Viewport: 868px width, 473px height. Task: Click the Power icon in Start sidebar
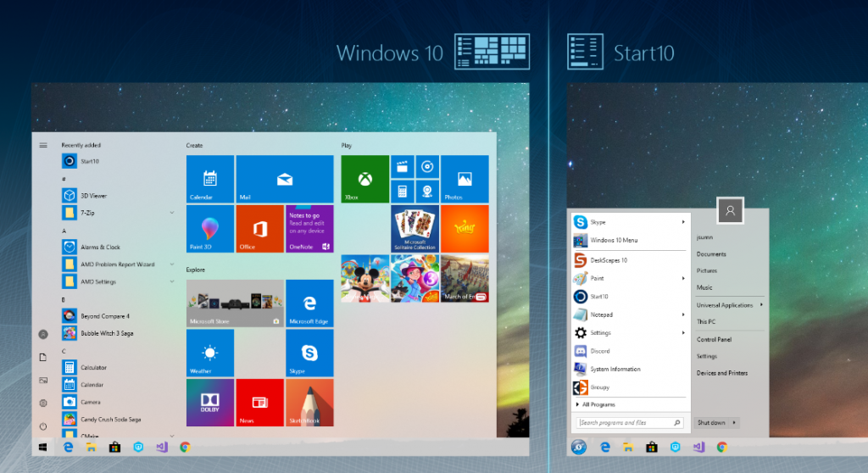(43, 426)
